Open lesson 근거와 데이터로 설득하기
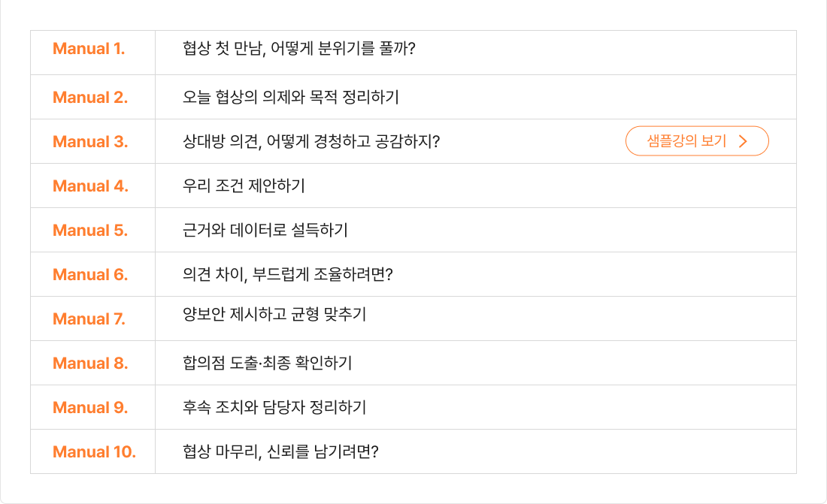The image size is (827, 504). (265, 231)
